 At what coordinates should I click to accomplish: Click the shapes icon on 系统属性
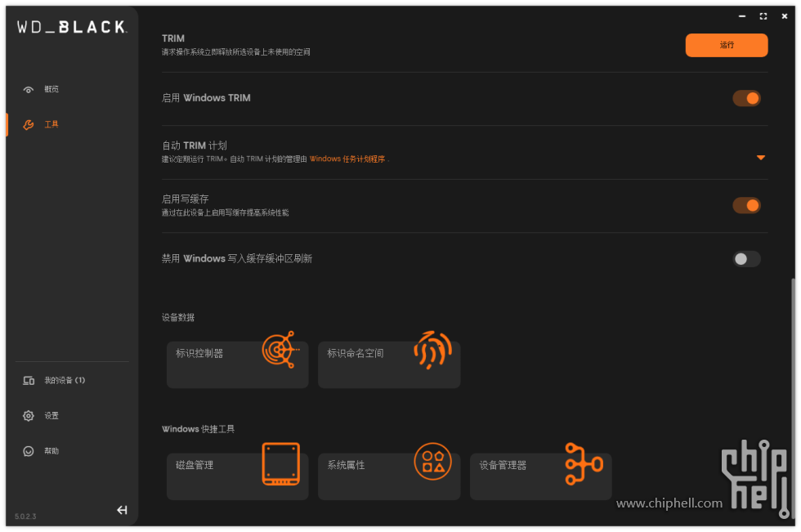tap(432, 461)
